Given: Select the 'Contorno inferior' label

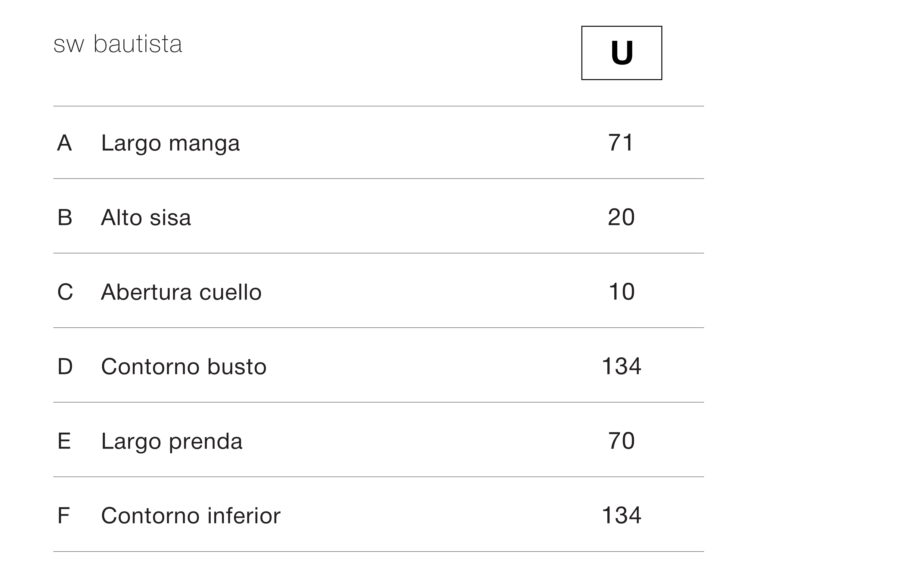Looking at the screenshot, I should 191,515.
